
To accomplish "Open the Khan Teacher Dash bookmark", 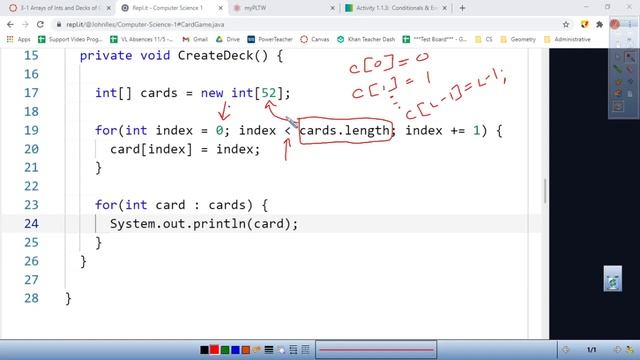I will click(366, 39).
